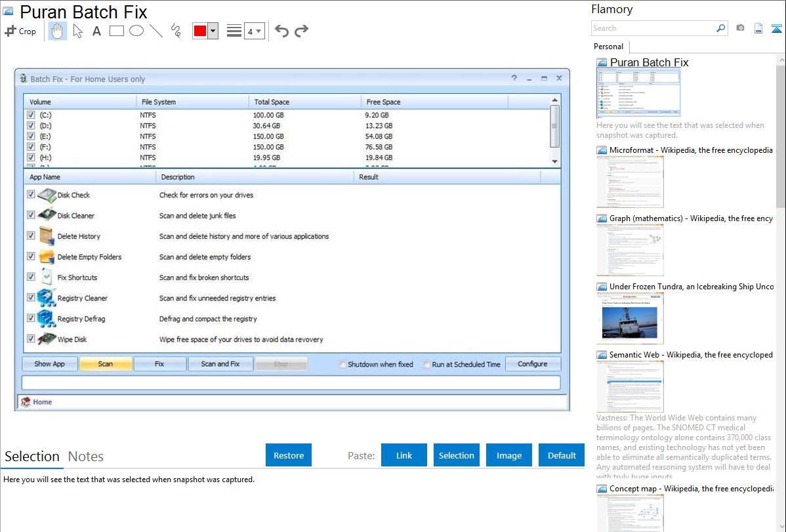The height and width of the screenshot is (532, 786).
Task: Select the straight line tool
Action: [156, 31]
